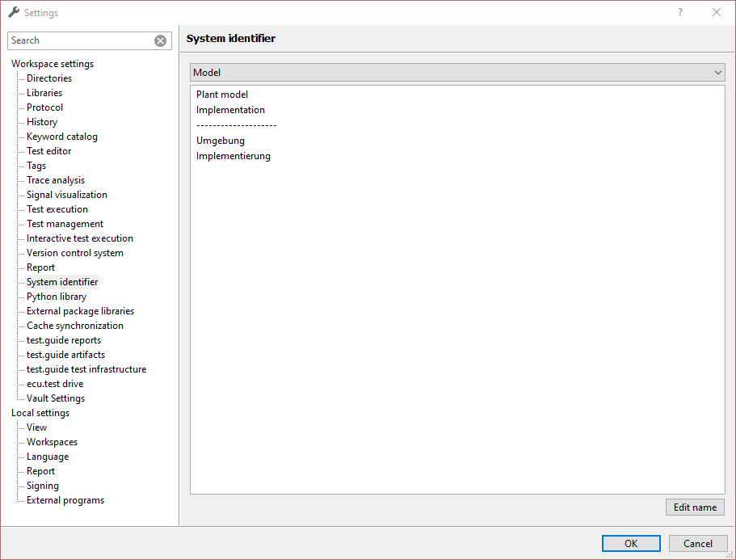Open Trace analysis settings
This screenshot has width=736, height=560.
(x=56, y=180)
